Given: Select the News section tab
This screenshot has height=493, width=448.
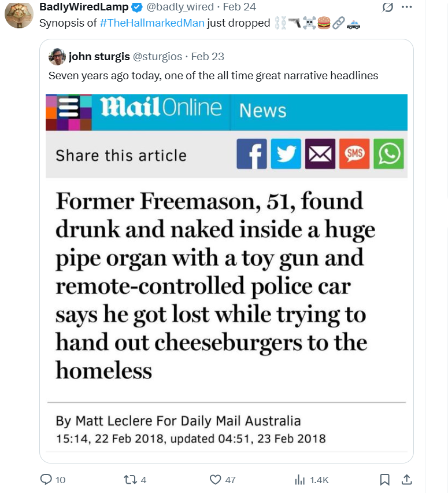Looking at the screenshot, I should [263, 111].
